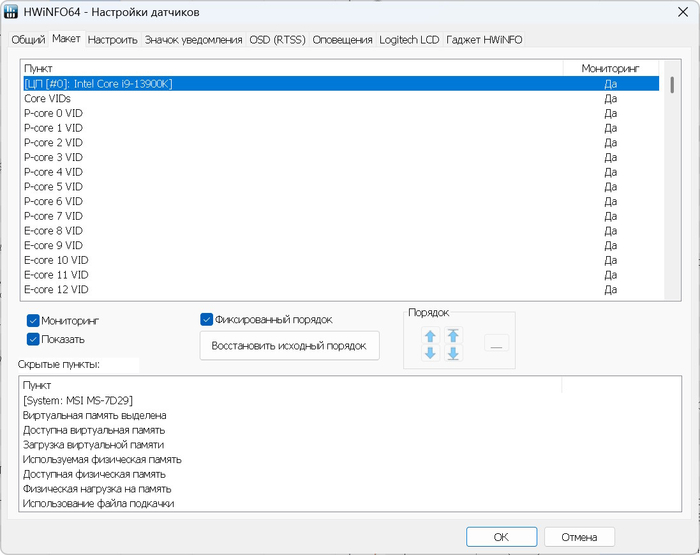
Task: Click the Мониторинг column header
Action: point(610,69)
